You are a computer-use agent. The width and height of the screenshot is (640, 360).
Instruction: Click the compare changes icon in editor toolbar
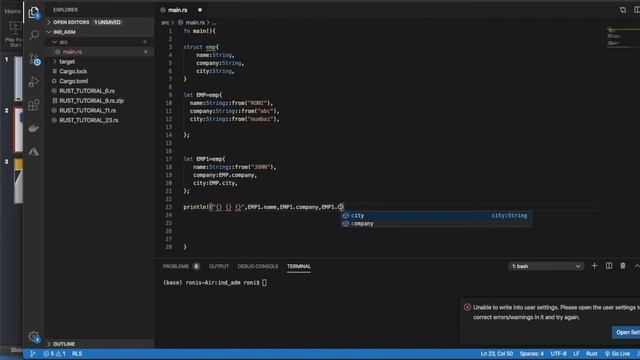pos(623,10)
